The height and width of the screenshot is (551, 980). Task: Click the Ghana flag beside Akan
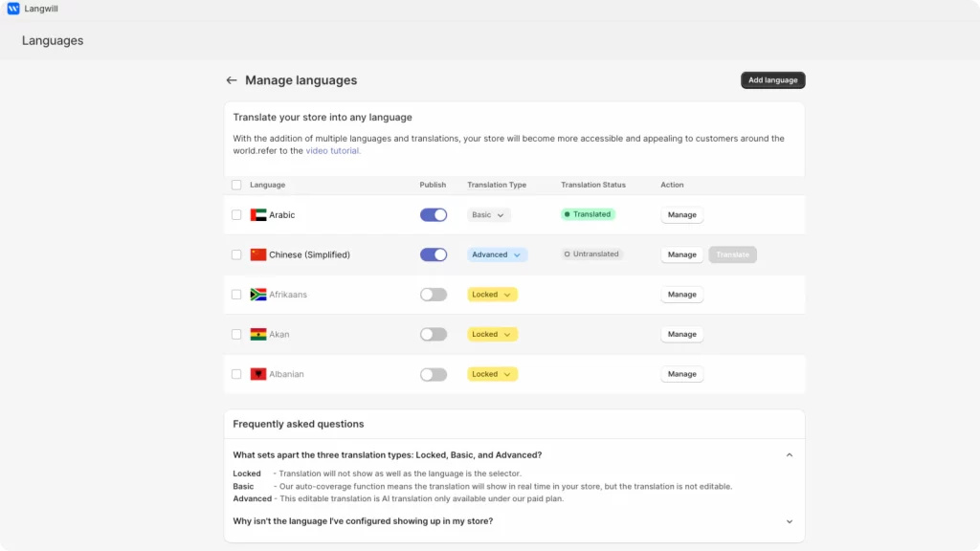(257, 334)
